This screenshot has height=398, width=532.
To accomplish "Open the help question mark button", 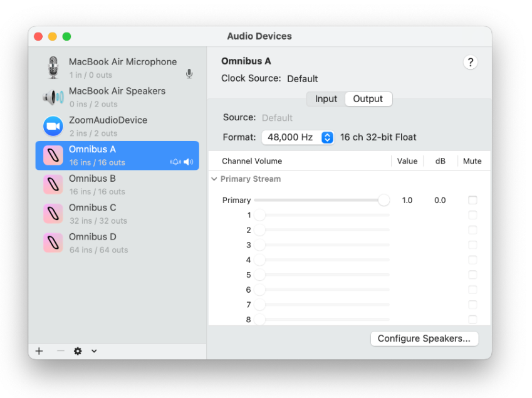I will pyautogui.click(x=470, y=62).
